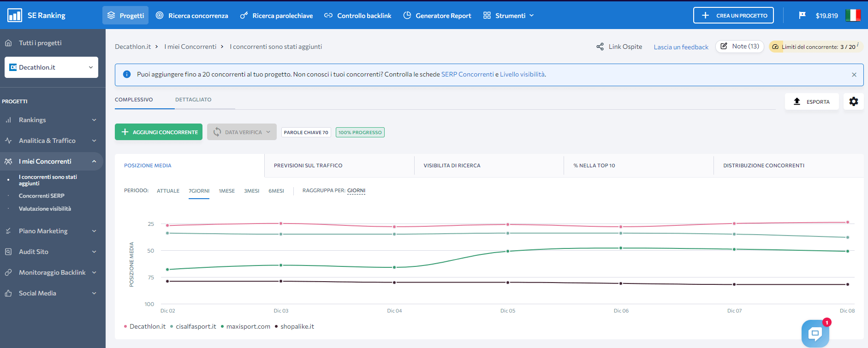
Task: Collapse the I miei Concorrenti section
Action: tap(94, 161)
